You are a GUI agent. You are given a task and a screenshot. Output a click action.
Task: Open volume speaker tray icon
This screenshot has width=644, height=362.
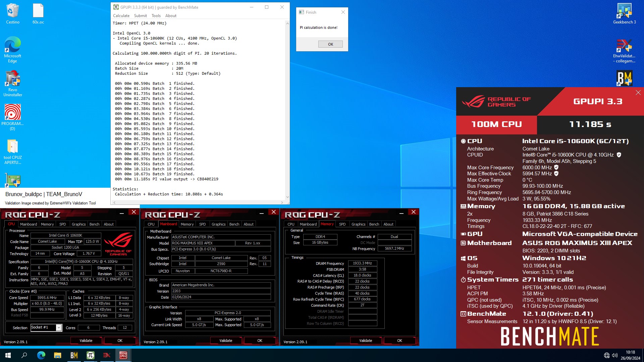click(x=615, y=355)
